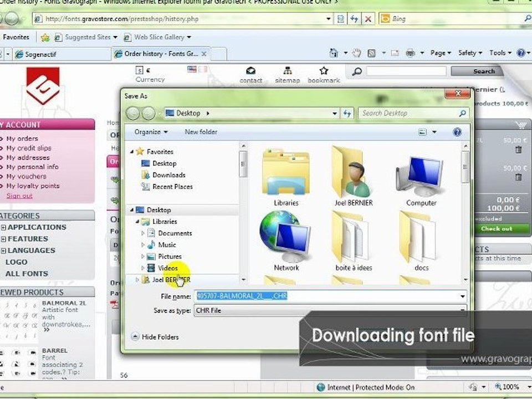Select Downloads in navigation pane
Image resolution: width=532 pixels, height=399 pixels.
[168, 175]
